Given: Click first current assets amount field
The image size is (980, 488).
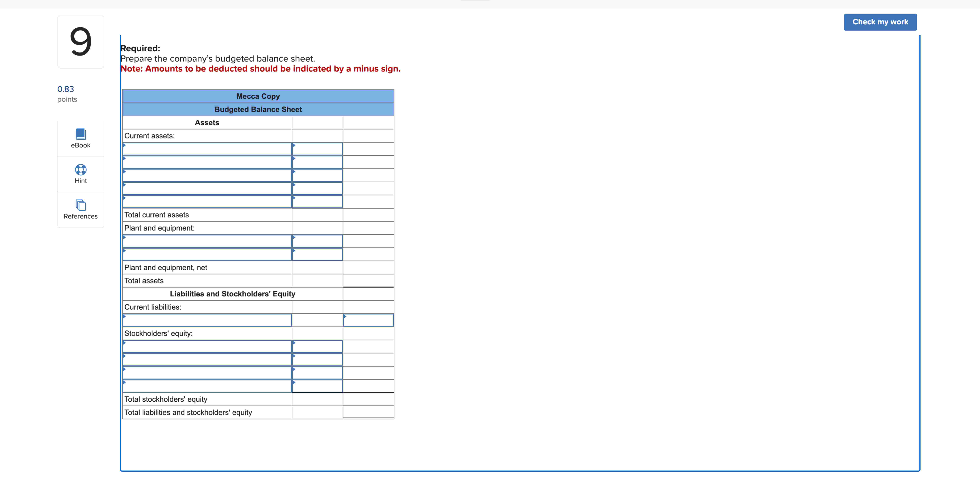Looking at the screenshot, I should pos(317,149).
